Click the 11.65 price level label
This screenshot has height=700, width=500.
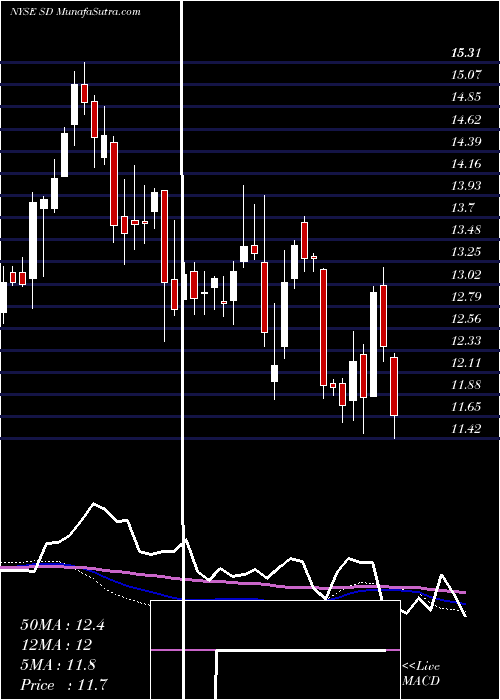tap(466, 407)
